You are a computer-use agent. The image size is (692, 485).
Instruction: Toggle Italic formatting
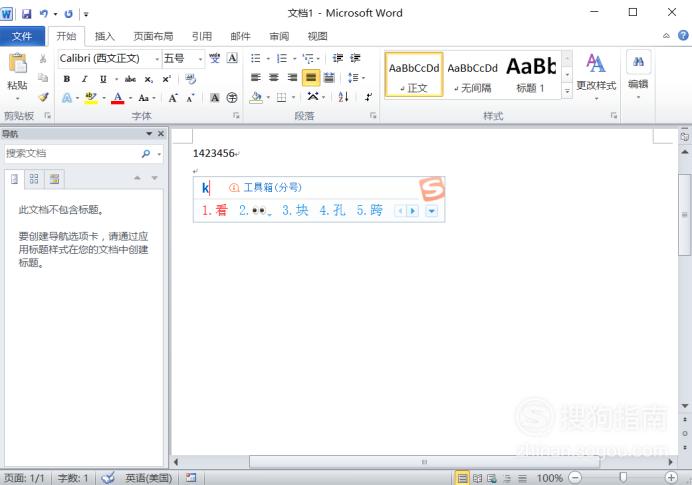pyautogui.click(x=84, y=79)
